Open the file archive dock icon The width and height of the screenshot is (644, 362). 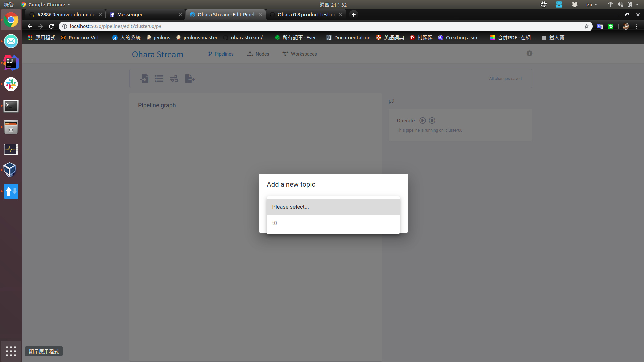pyautogui.click(x=11, y=127)
